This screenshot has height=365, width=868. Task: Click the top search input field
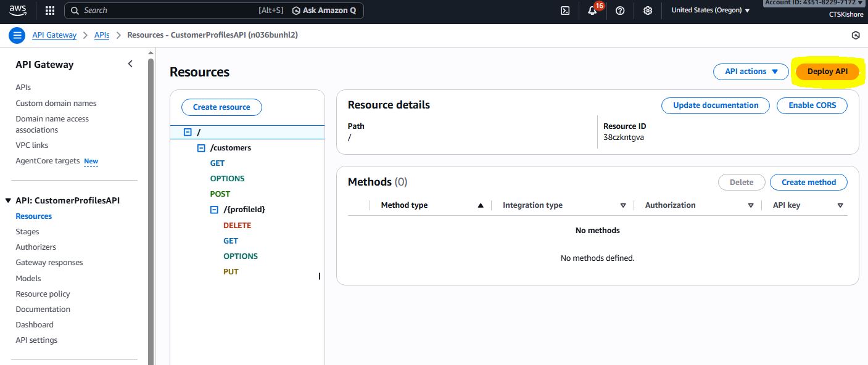click(173, 10)
